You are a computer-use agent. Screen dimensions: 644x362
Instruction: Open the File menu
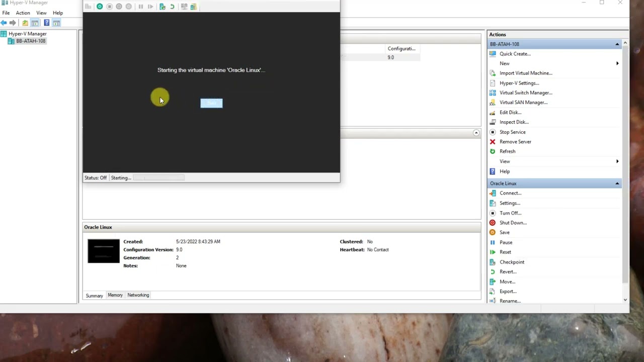(x=6, y=13)
